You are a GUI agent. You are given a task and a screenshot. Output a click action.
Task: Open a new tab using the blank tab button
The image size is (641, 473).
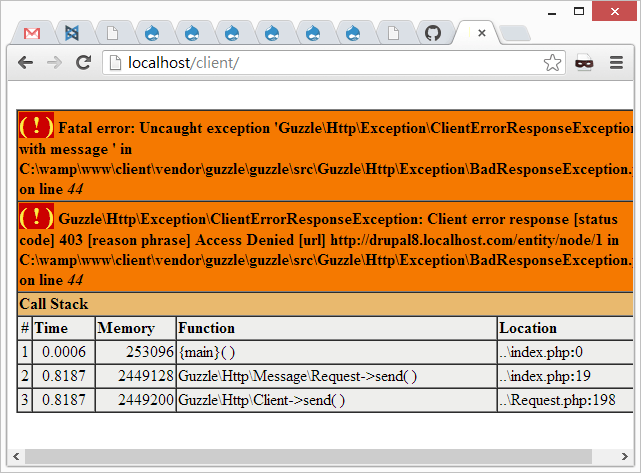pos(514,33)
